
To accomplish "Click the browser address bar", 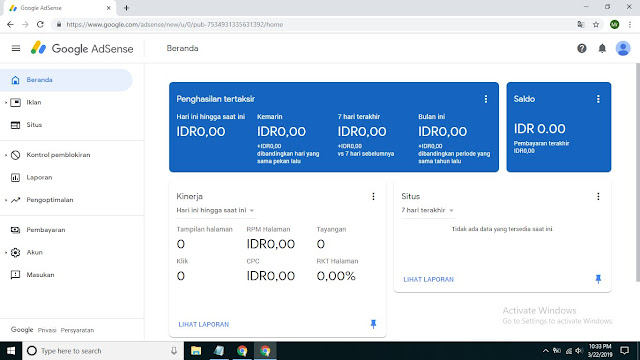I will (x=314, y=24).
